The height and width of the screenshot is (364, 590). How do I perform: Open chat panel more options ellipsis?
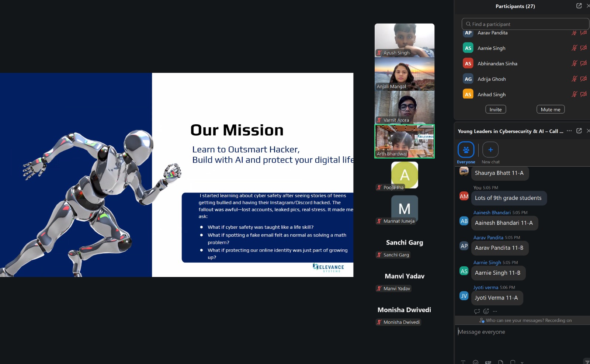coord(569,131)
